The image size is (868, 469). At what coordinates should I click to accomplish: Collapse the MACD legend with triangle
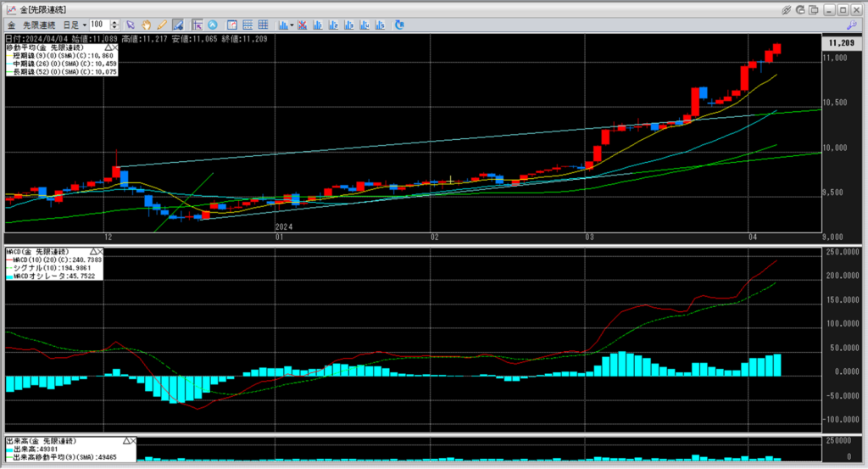[x=92, y=252]
